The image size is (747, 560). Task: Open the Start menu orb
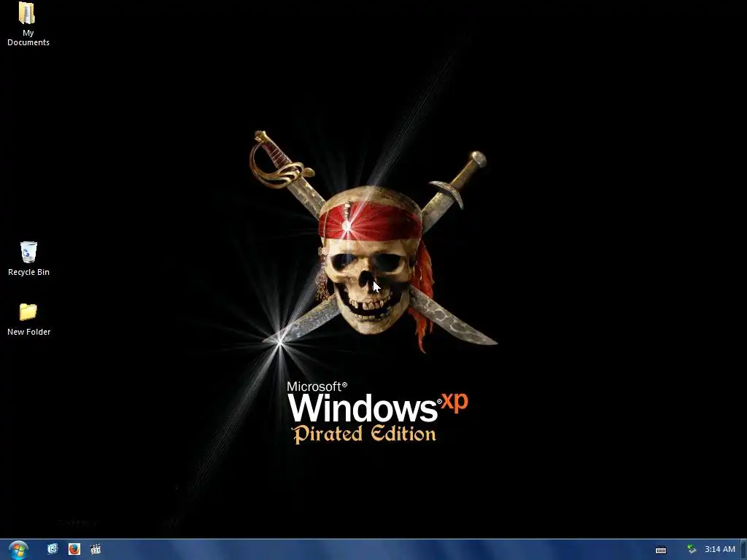18,550
